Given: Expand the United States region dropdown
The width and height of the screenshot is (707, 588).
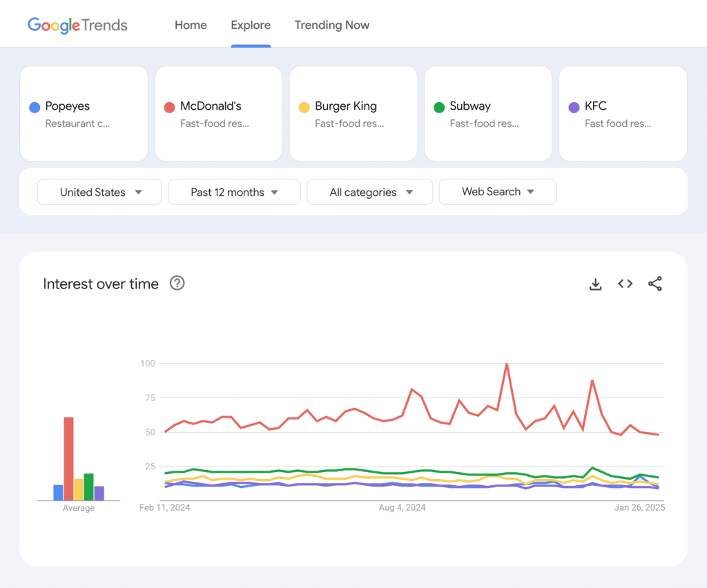Looking at the screenshot, I should coord(99,192).
